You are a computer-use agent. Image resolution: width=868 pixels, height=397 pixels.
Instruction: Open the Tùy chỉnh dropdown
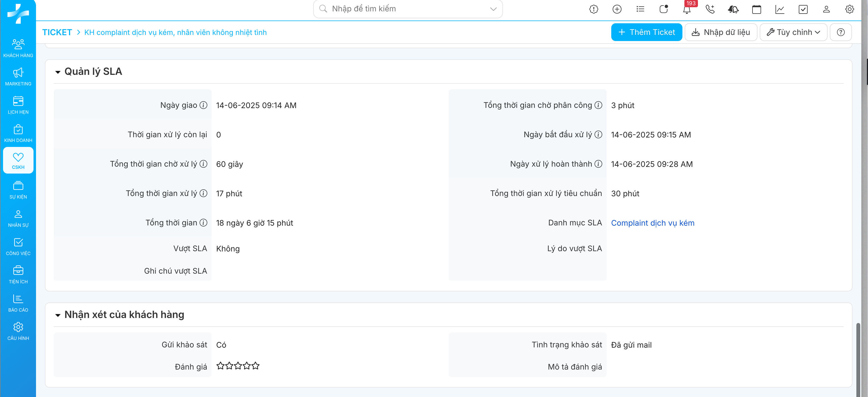793,32
